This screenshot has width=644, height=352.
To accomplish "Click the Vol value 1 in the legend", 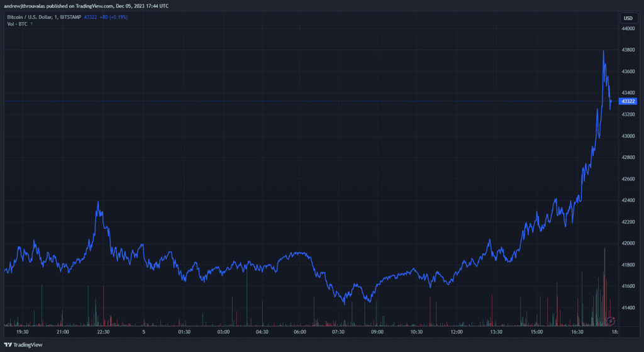I will click(31, 25).
